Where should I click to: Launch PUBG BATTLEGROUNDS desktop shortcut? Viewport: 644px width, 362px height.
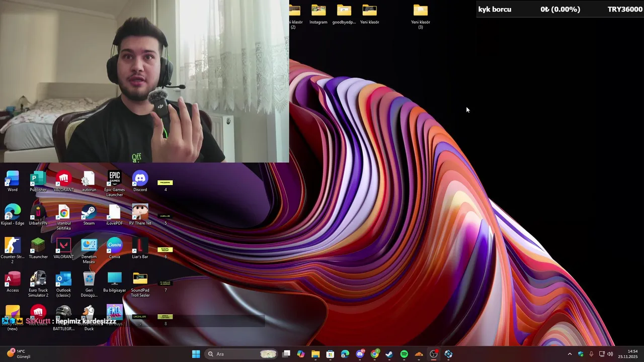[63, 318]
